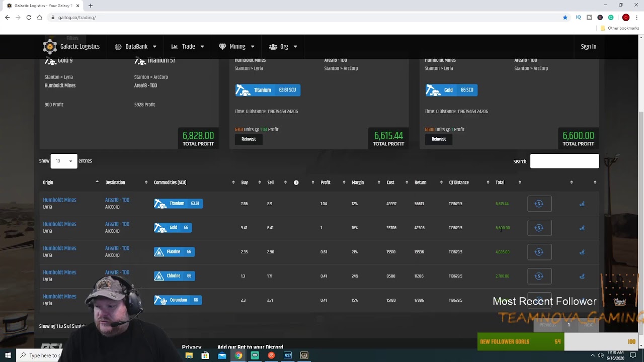
Task: Share the Gold trade route
Action: click(582, 228)
